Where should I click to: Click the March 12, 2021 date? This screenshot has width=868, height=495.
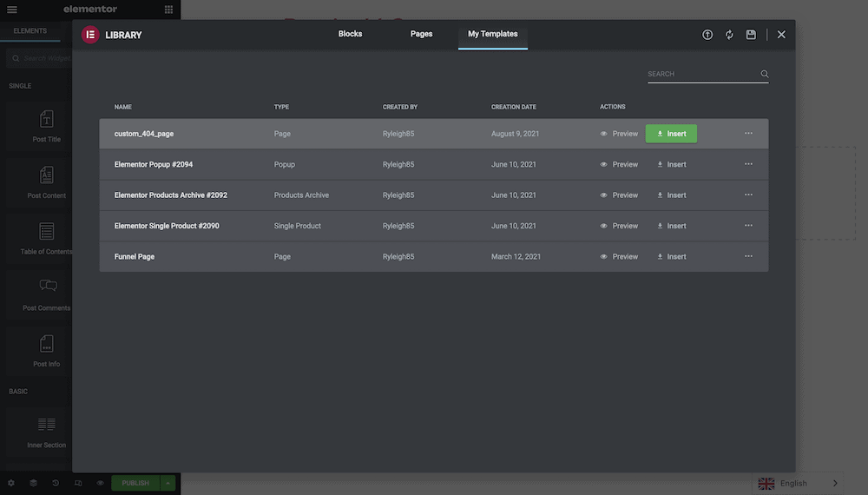tap(516, 256)
